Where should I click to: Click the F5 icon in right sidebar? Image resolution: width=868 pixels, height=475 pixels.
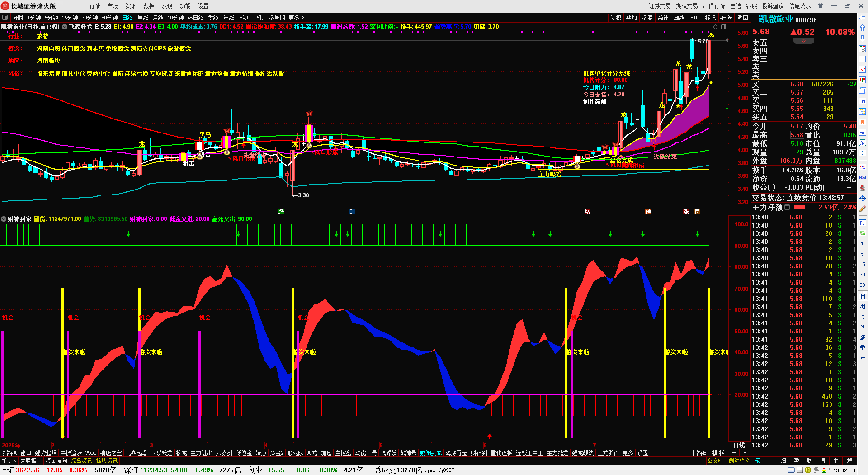pyautogui.click(x=863, y=223)
